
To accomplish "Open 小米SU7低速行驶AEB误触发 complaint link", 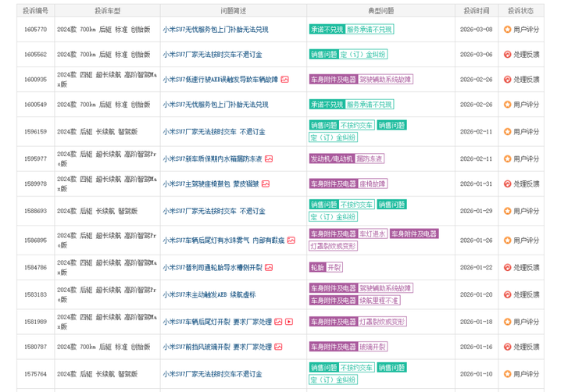I will 220,80.
